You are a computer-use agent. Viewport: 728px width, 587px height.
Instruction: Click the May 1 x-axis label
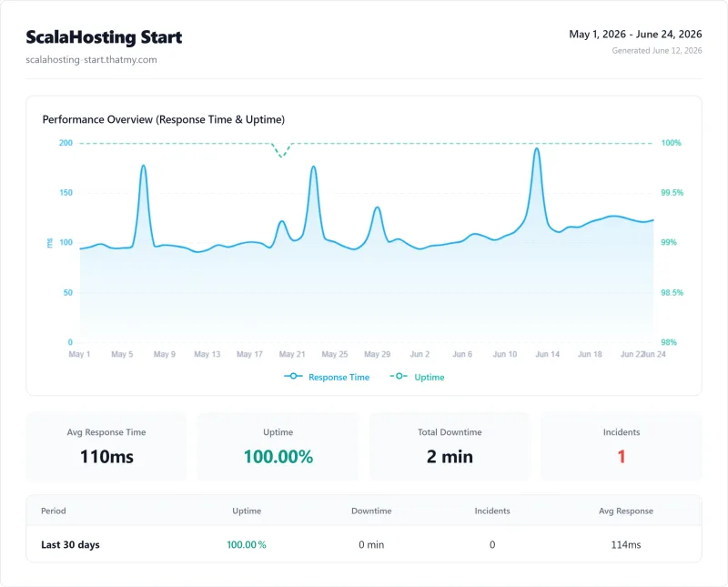pyautogui.click(x=79, y=354)
